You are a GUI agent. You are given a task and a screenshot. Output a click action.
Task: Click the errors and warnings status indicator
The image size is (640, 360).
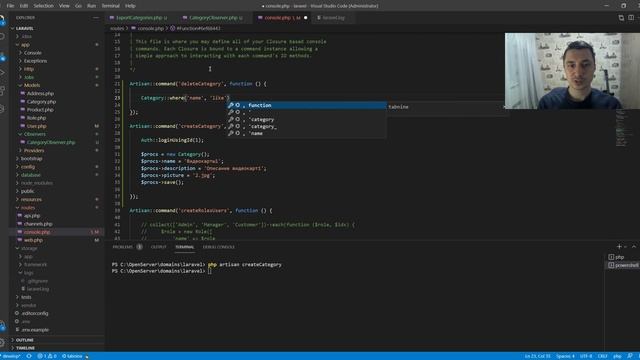click(47, 356)
